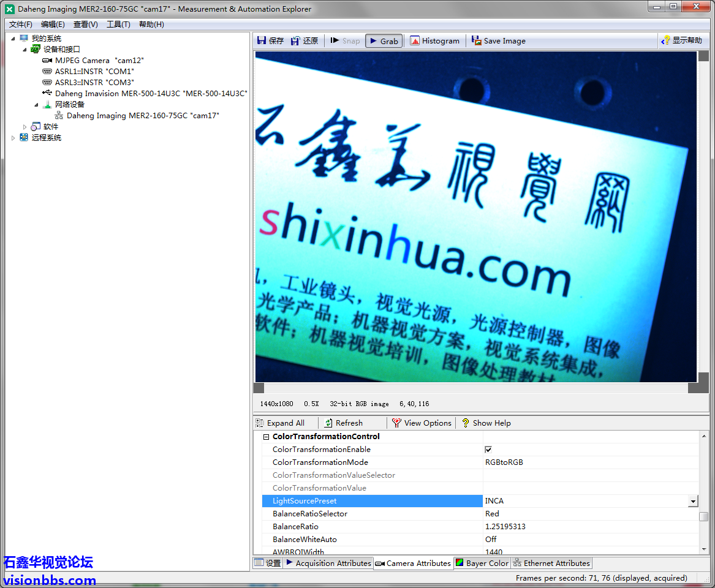Switch to the Acquisition Attributes tab
Viewport: 715px width, 588px height.
coord(328,563)
